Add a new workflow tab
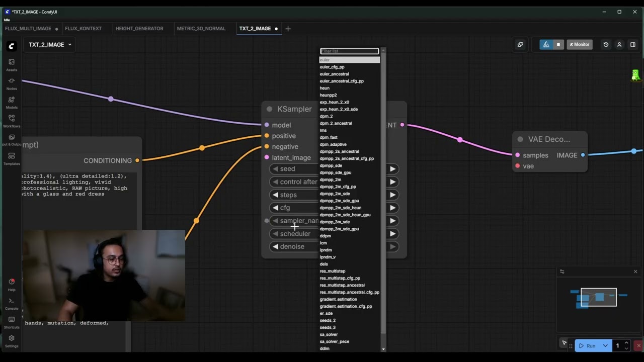The height and width of the screenshot is (362, 644). tap(288, 29)
